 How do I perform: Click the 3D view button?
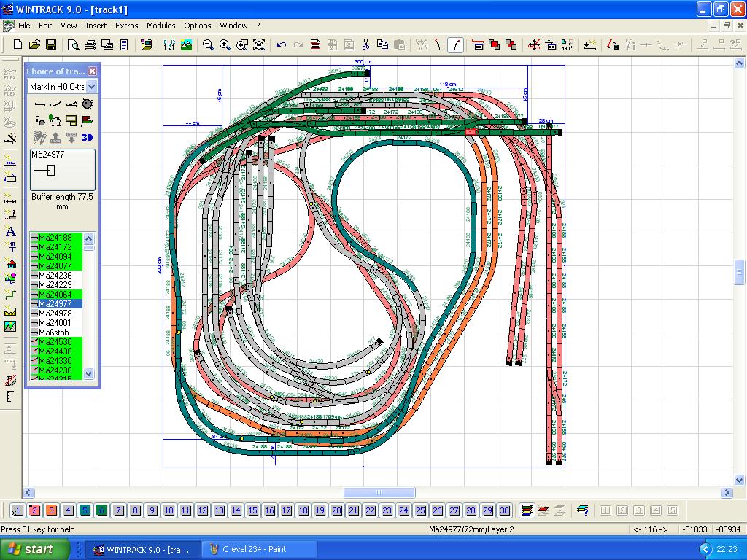(88, 138)
